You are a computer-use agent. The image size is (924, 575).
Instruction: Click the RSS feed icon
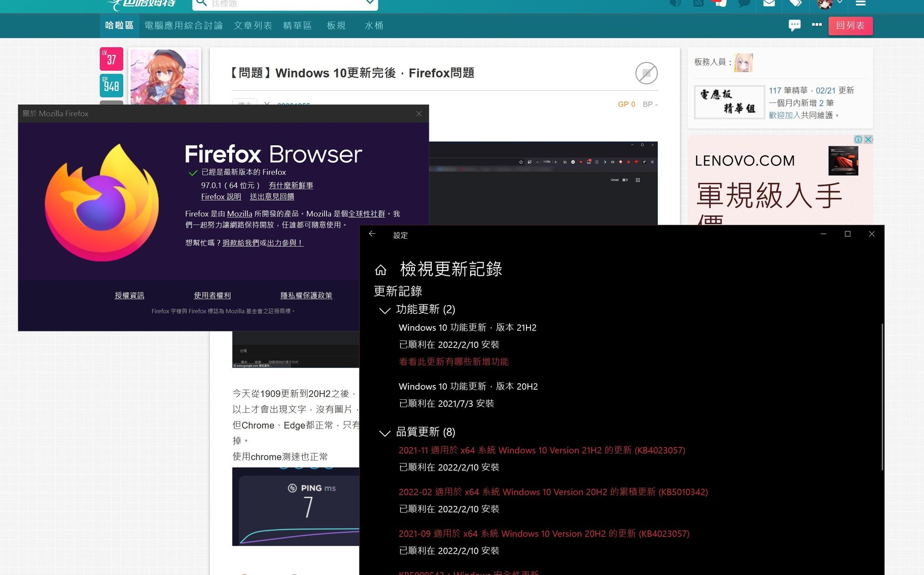[x=698, y=4]
